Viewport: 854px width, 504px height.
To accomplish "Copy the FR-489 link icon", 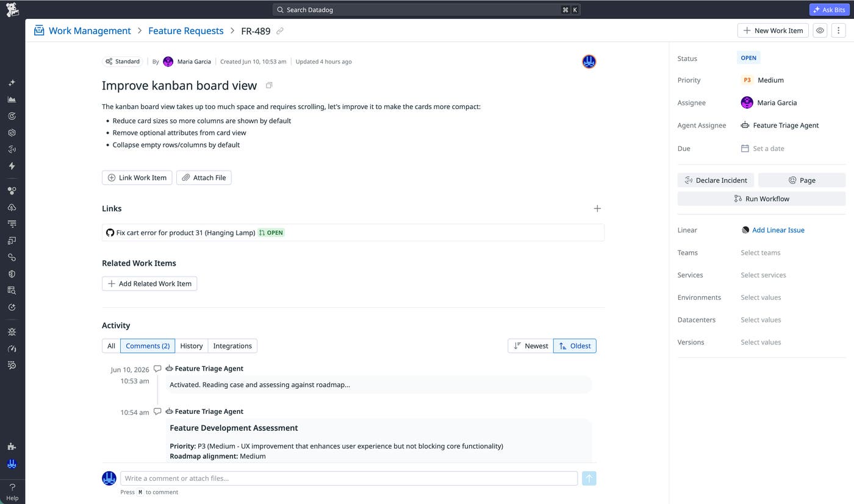I will coord(280,31).
